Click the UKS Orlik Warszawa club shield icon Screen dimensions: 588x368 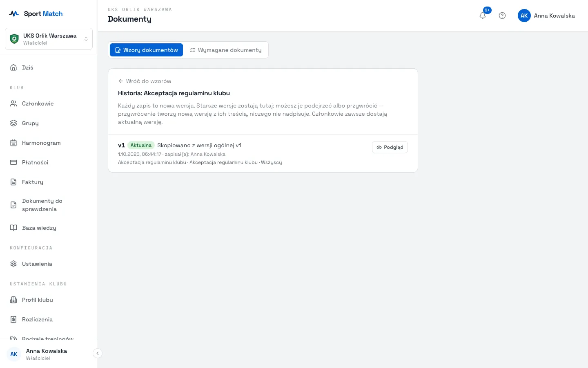(x=14, y=39)
